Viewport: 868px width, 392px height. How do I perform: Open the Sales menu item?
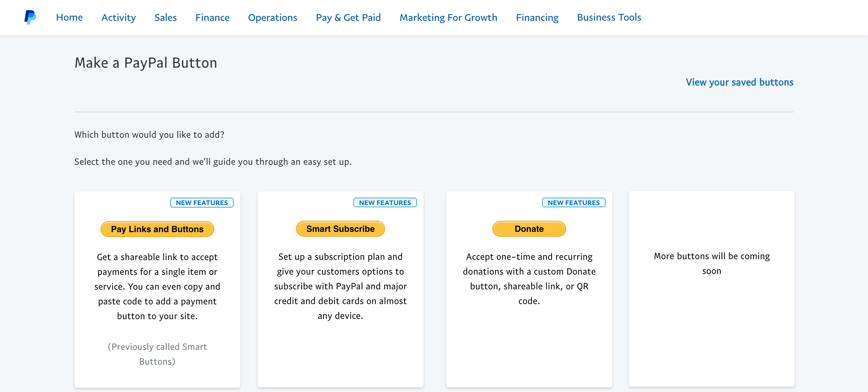pos(166,17)
